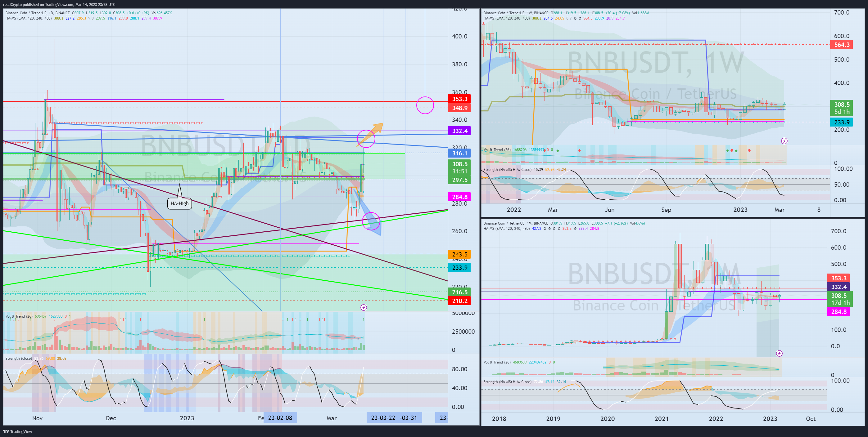Click Strength (HA-MS: H.A. Close) legend on weekly chart

(508, 170)
